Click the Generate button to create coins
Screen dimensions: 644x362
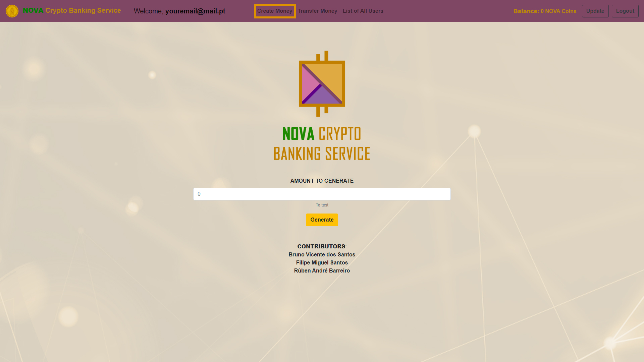point(322,220)
